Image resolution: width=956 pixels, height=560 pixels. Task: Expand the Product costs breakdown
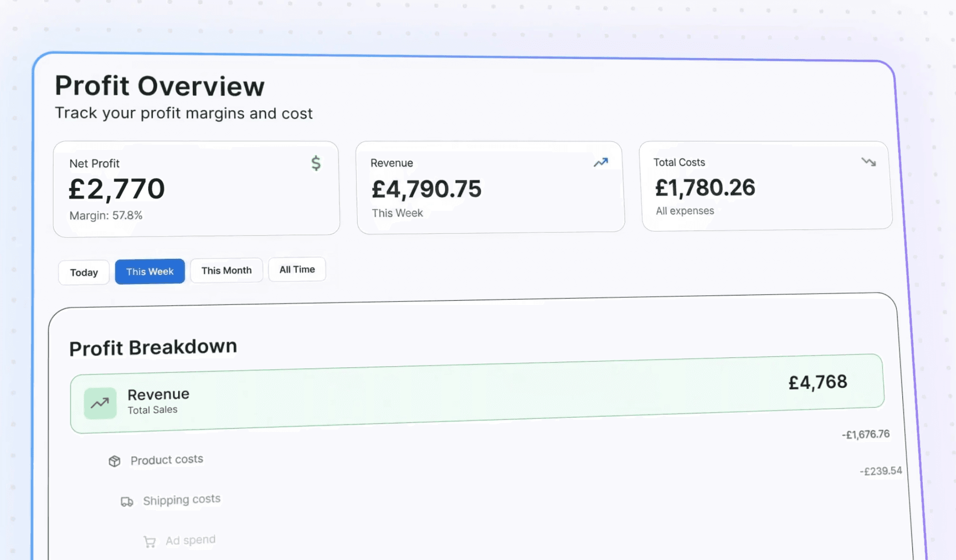167,460
